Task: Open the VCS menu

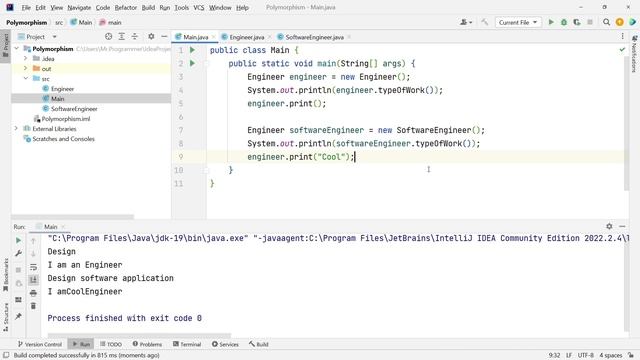Action: (199, 7)
